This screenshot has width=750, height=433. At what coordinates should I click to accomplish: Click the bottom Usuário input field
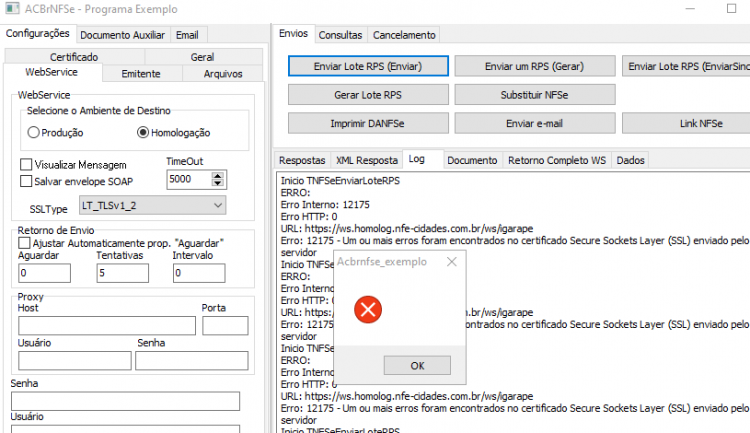[x=125, y=429]
